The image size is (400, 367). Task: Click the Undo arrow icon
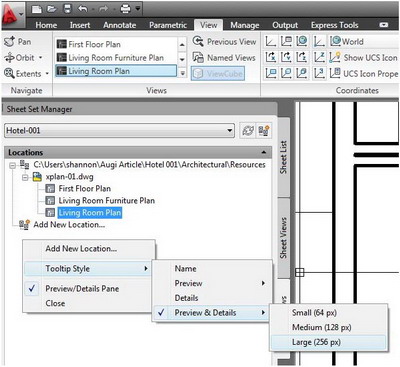pos(82,9)
